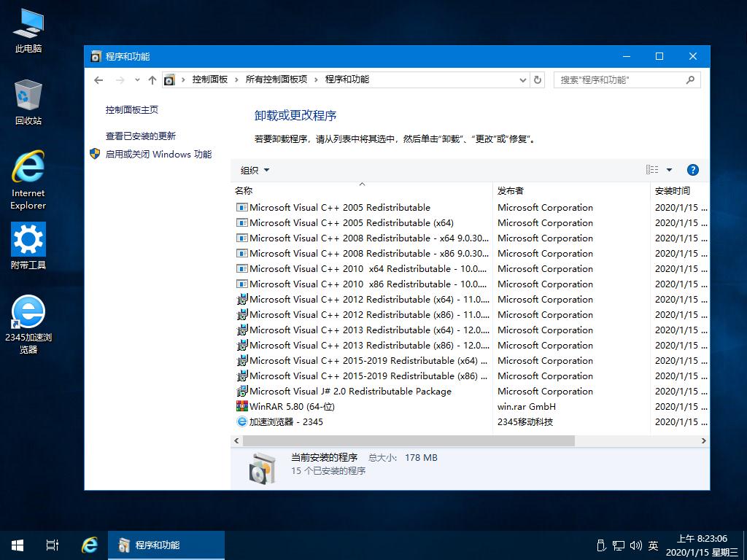Click the network icon in system tray
The width and height of the screenshot is (747, 560).
click(x=619, y=545)
